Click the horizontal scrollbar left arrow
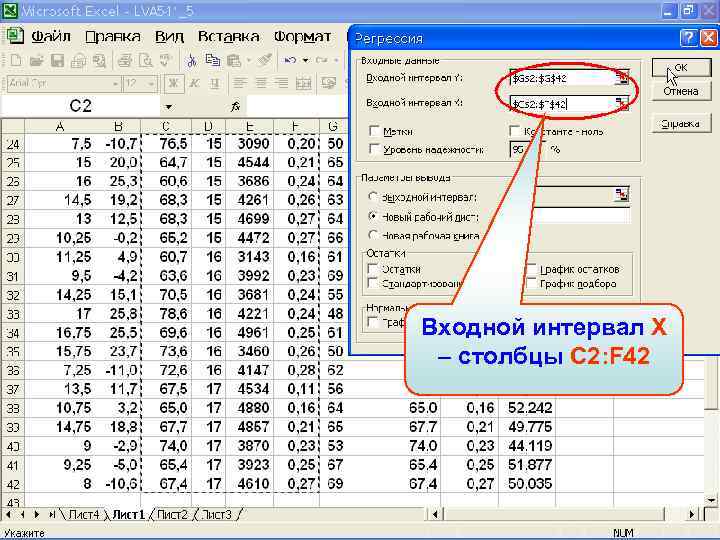This screenshot has height=540, width=720. click(x=435, y=514)
